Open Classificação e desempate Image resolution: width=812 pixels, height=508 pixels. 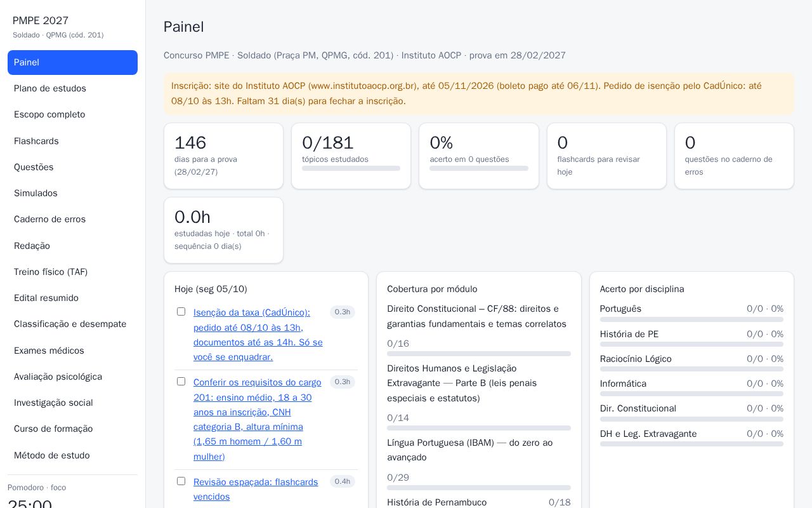pyautogui.click(x=72, y=324)
